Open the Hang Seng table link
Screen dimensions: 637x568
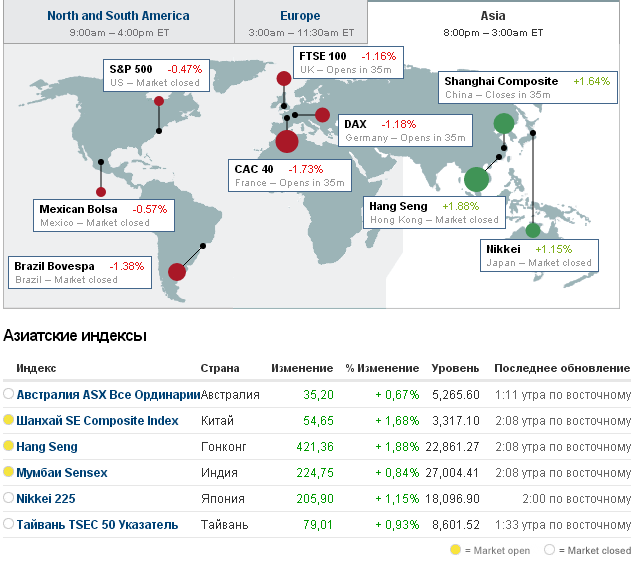pyautogui.click(x=47, y=447)
